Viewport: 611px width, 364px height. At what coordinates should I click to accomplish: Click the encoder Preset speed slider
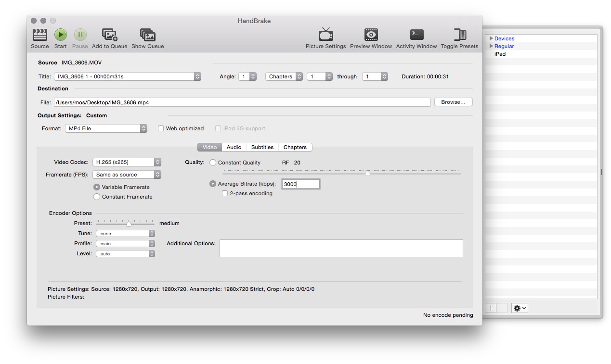125,223
